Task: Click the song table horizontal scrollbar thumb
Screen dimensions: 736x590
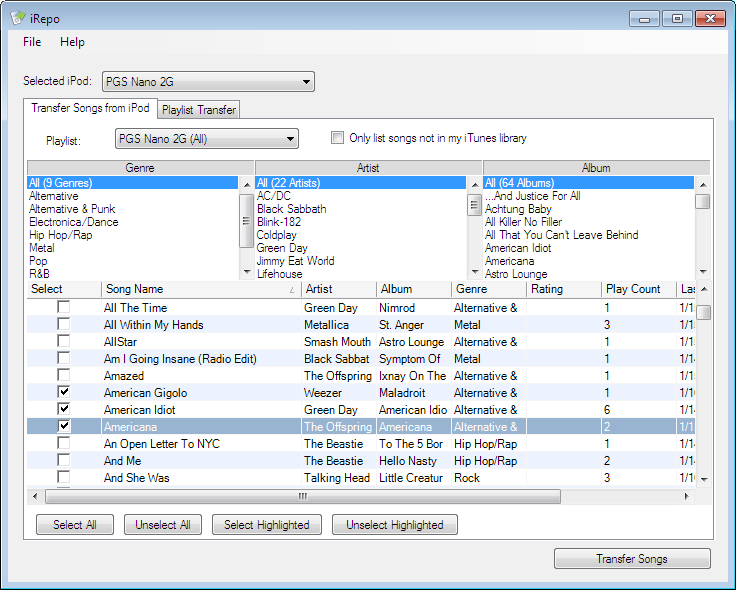Action: tap(303, 496)
